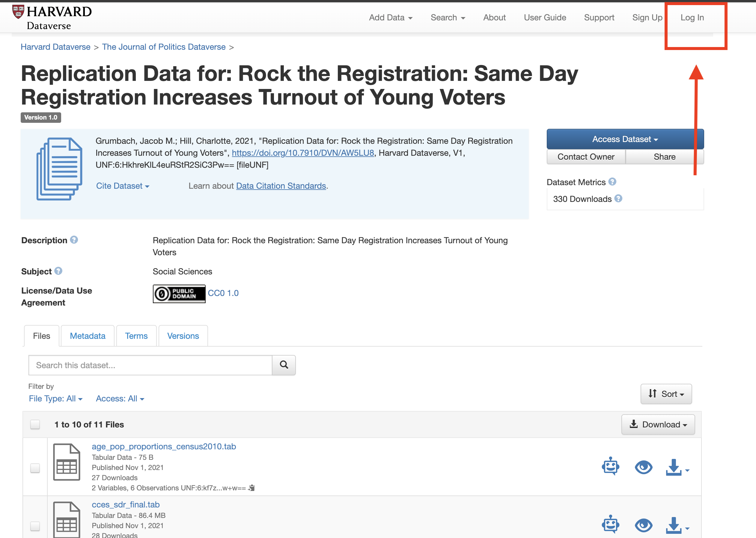Open the File Type: All filter
This screenshot has width=756, height=538.
point(55,398)
